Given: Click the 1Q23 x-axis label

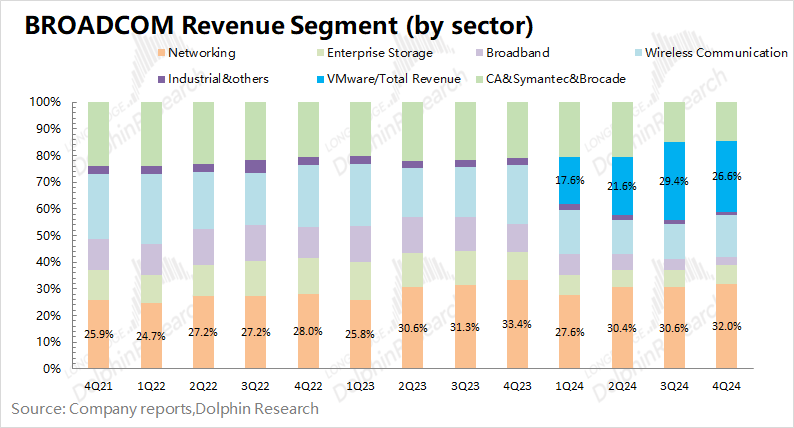Looking at the screenshot, I should point(360,386).
